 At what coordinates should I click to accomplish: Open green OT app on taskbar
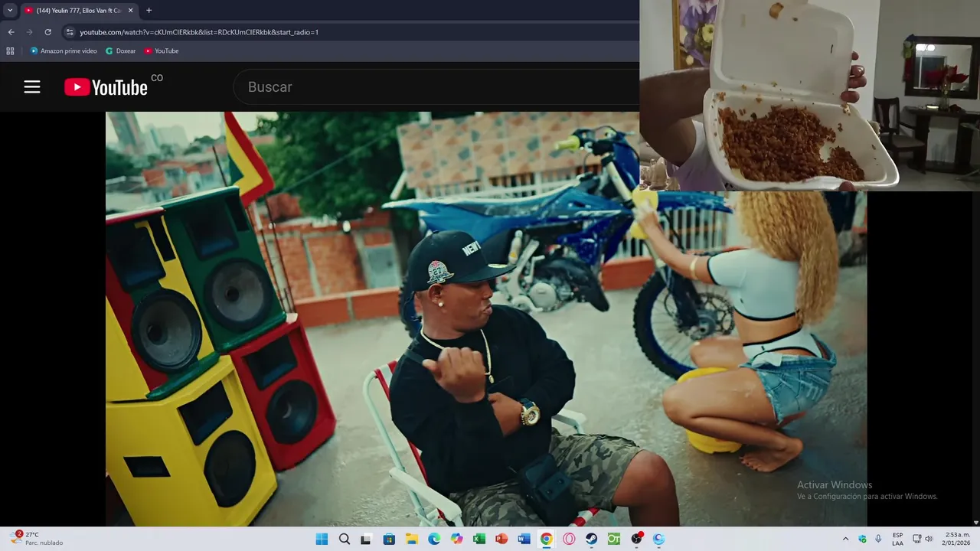(614, 539)
